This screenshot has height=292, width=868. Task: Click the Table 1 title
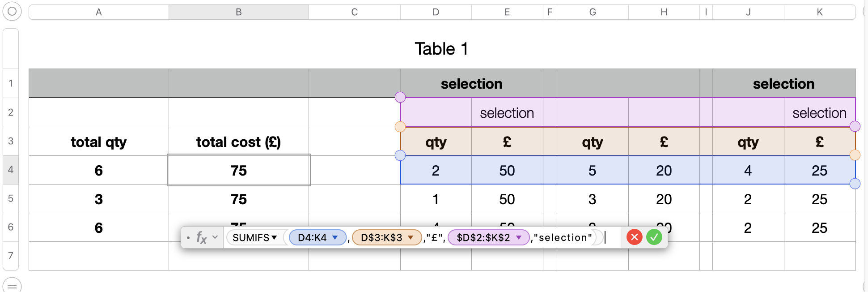441,49
